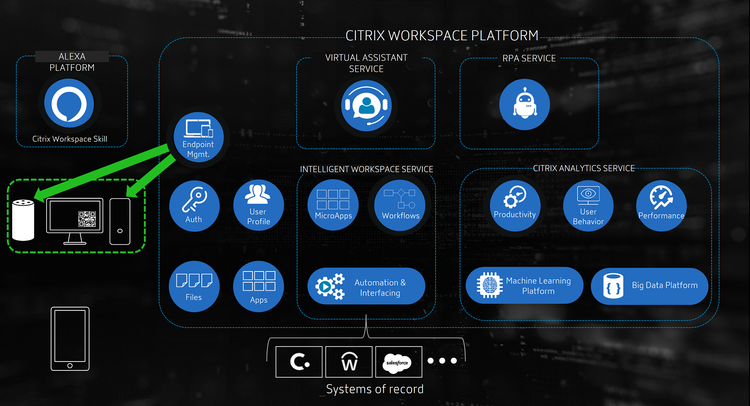This screenshot has height=406, width=750.
Task: Click the QR code on the monitor
Action: pos(87,219)
